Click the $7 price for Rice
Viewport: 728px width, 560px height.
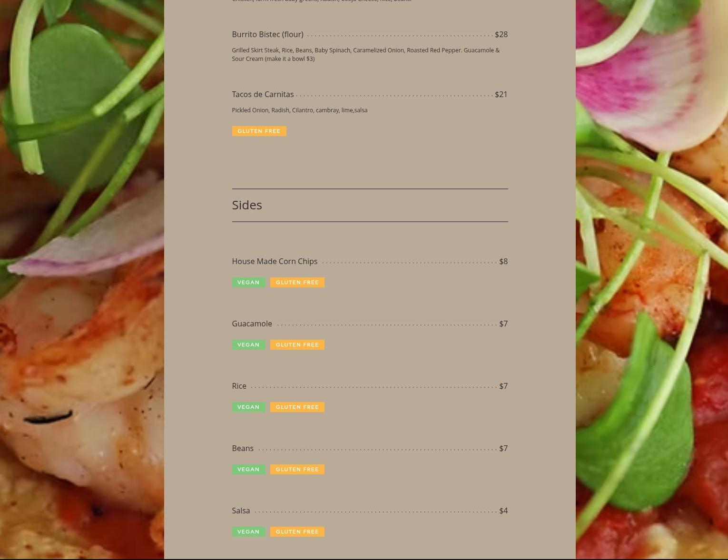pyautogui.click(x=503, y=386)
